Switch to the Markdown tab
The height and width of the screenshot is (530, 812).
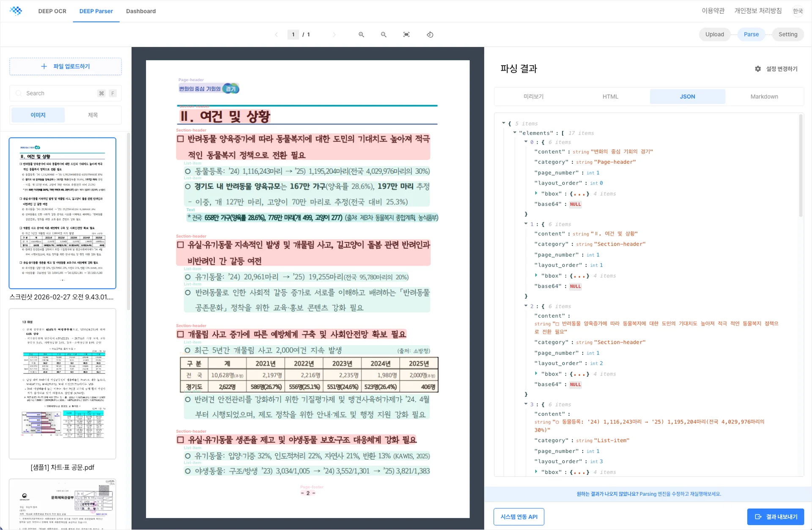coord(764,96)
